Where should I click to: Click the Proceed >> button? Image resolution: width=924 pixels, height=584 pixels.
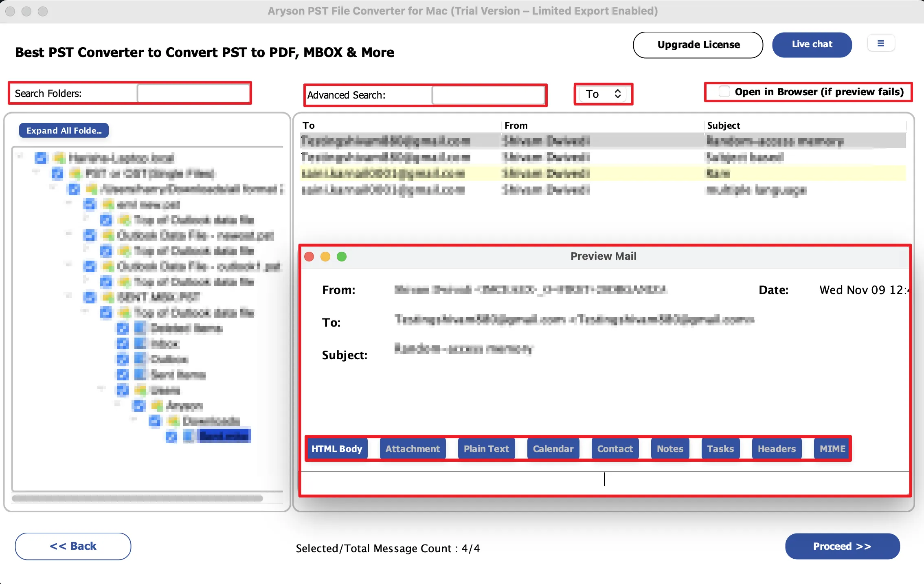(x=842, y=546)
